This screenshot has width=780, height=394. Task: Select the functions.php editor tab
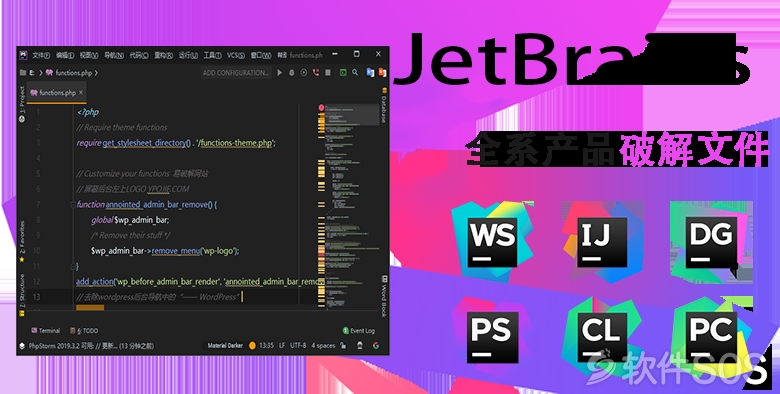coord(57,93)
